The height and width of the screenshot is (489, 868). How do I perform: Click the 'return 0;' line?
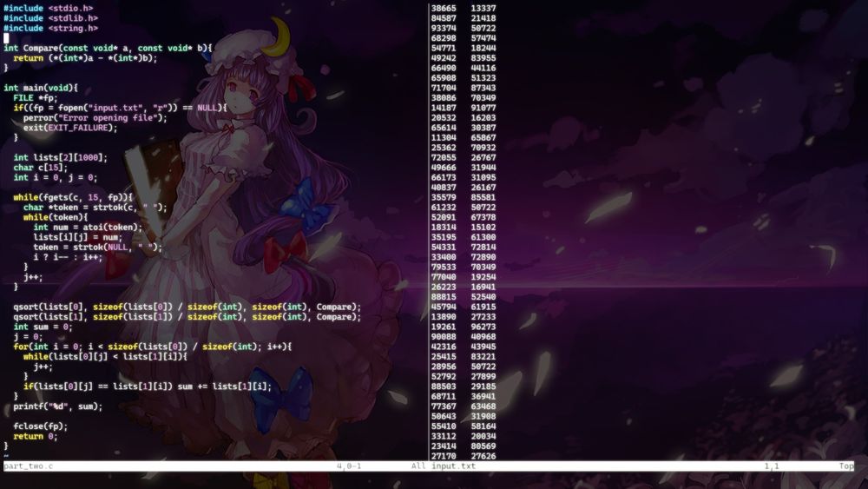36,437
